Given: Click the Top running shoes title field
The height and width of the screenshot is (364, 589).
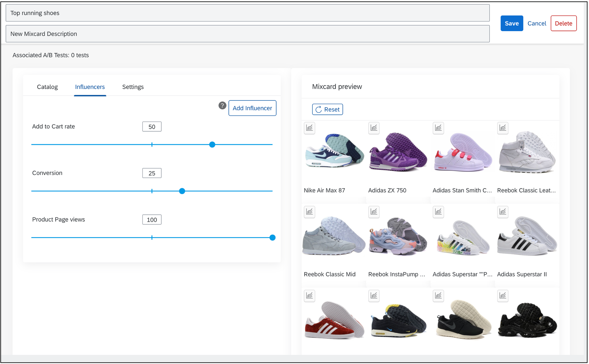Looking at the screenshot, I should point(248,13).
